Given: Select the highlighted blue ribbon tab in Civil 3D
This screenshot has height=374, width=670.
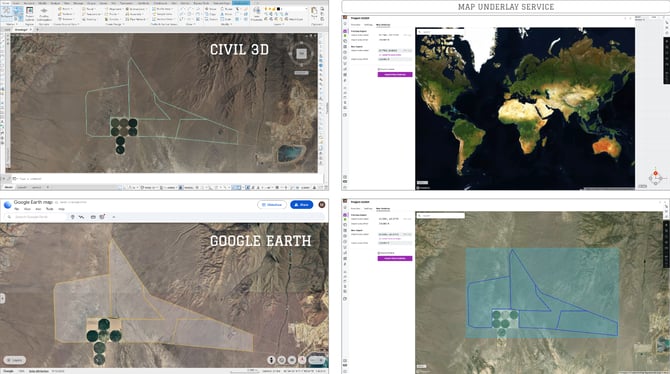Looking at the screenshot, I should 241,3.
